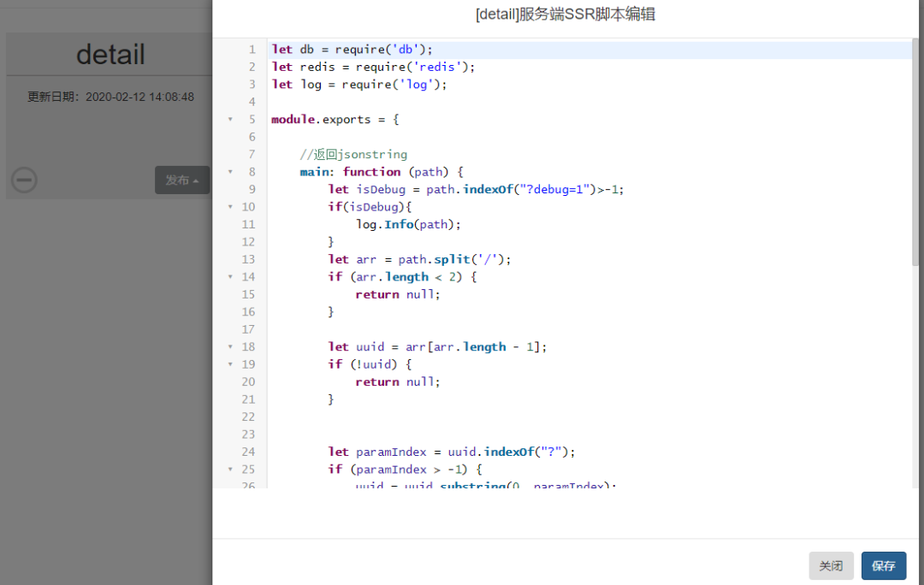Place cursor in line 'let db = require('db');'

(352, 50)
